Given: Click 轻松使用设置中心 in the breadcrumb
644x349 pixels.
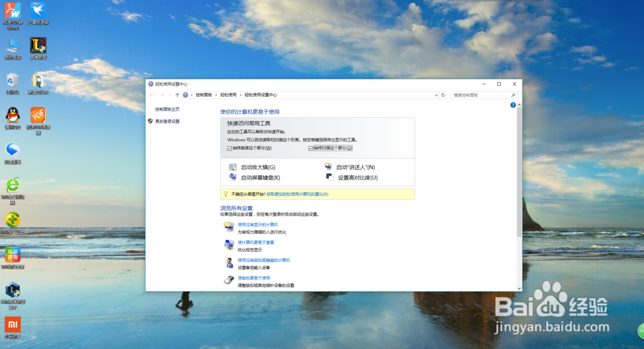Looking at the screenshot, I should (x=261, y=95).
